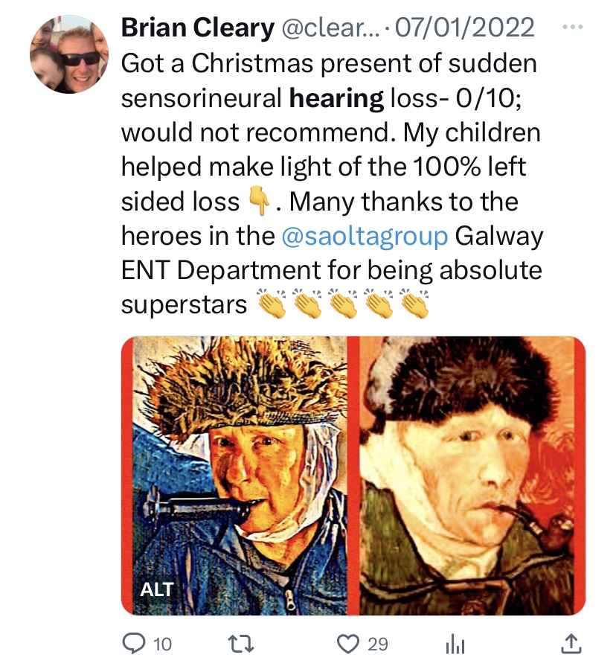This screenshot has width=616, height=672.
Task: Tap the share upload icon
Action: tap(570, 643)
